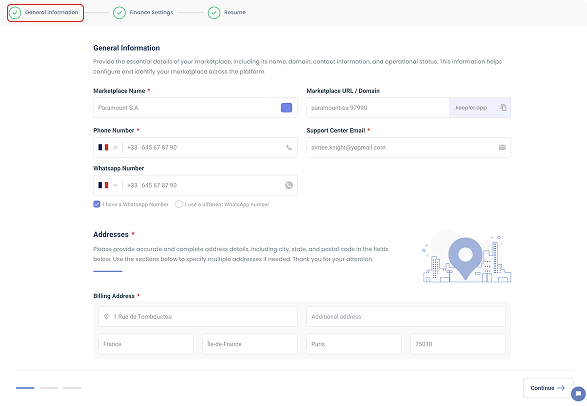Click the envelope icon in the email field
Image resolution: width=587 pixels, height=406 pixels.
pyautogui.click(x=502, y=147)
